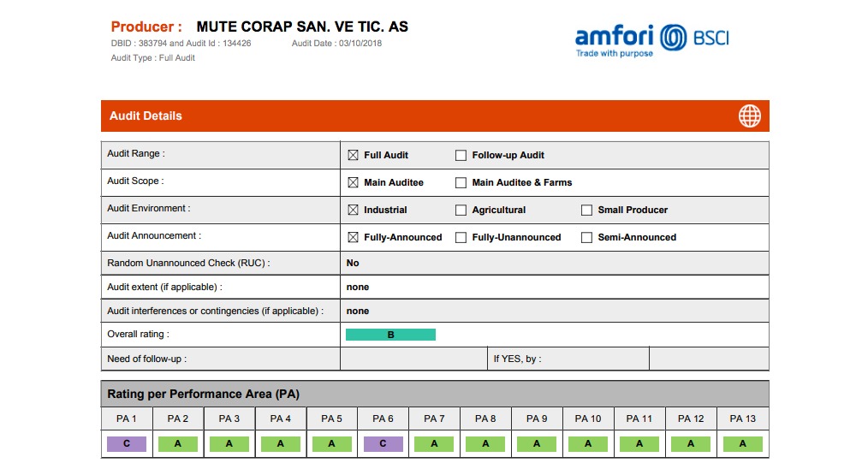Image resolution: width=868 pixels, height=463 pixels.
Task: Click the Need of follow-up empty field
Action: (x=413, y=359)
